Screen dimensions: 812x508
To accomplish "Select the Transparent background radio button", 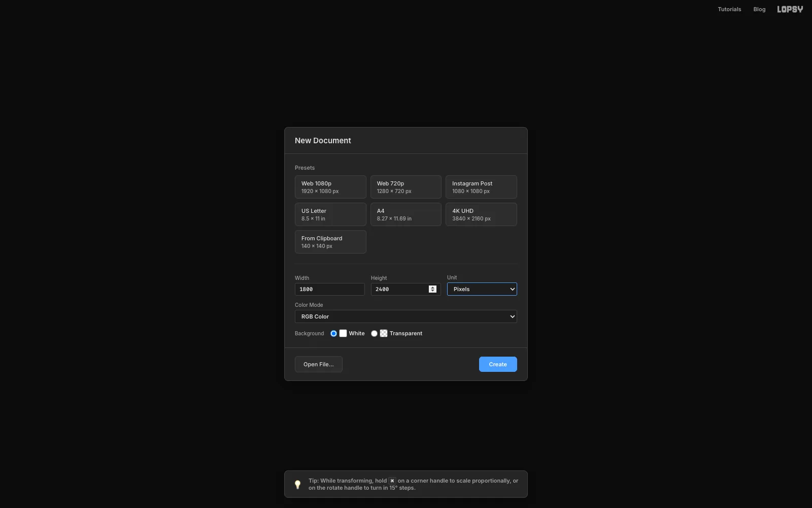I will click(374, 333).
